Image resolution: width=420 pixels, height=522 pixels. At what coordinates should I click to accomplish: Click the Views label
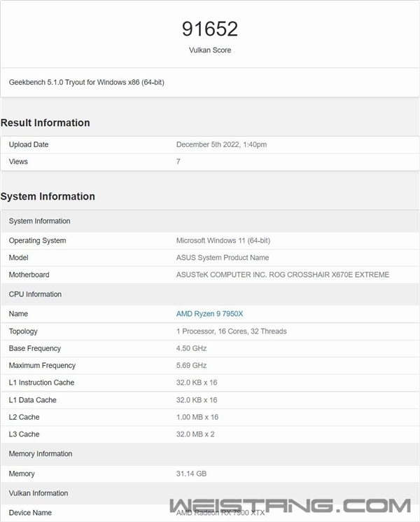pos(18,161)
